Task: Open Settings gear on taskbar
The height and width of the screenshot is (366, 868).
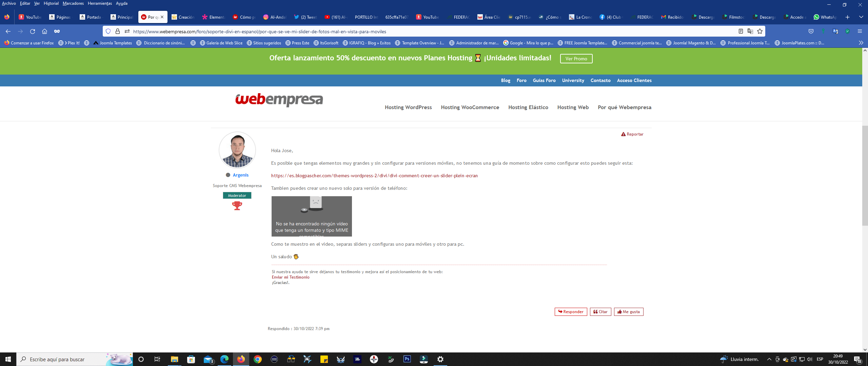Action: (440, 359)
